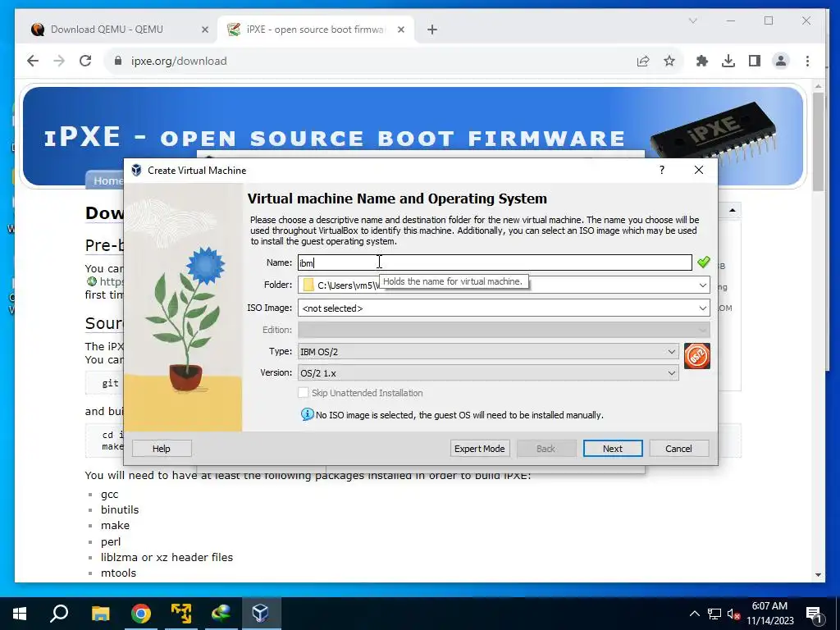Image resolution: width=840 pixels, height=630 pixels.
Task: Toggle Chrome side panel icon
Action: pyautogui.click(x=755, y=61)
